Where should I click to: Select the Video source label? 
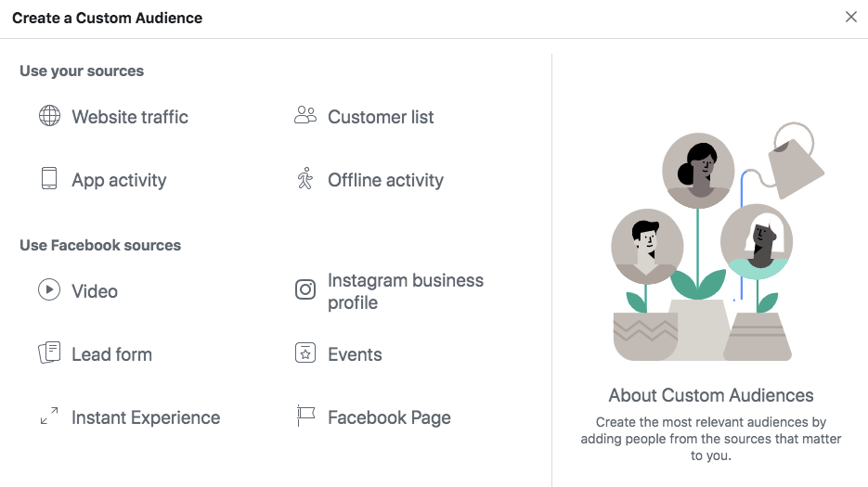pyautogui.click(x=95, y=291)
